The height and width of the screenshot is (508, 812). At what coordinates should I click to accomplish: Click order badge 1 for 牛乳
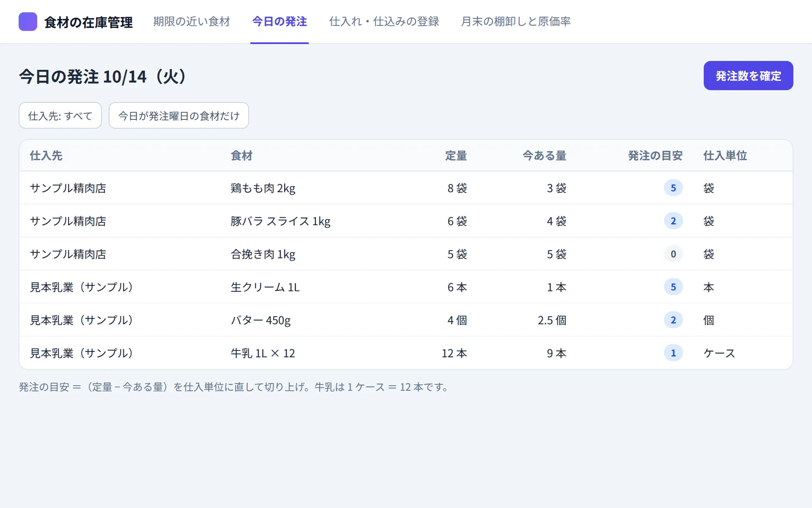pos(673,353)
